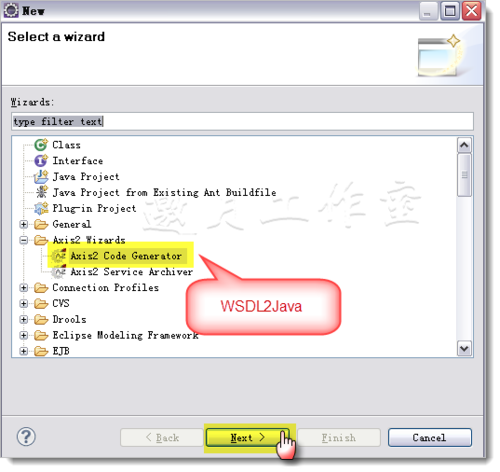Click the Axis2 Service Archiver icon
The image size is (500, 472).
pyautogui.click(x=59, y=272)
